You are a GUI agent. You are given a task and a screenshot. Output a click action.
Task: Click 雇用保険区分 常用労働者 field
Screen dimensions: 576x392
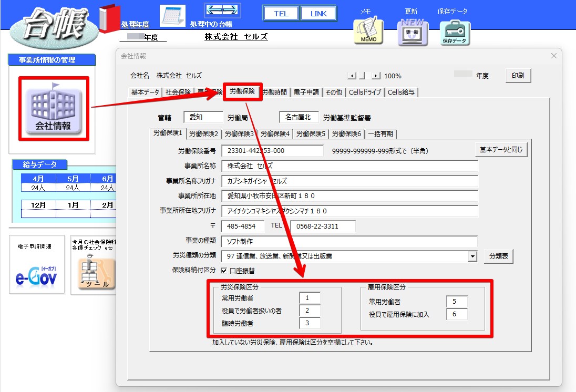457,302
